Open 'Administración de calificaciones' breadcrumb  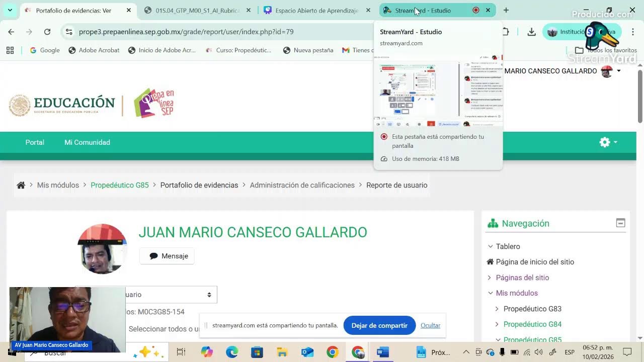[302, 185]
